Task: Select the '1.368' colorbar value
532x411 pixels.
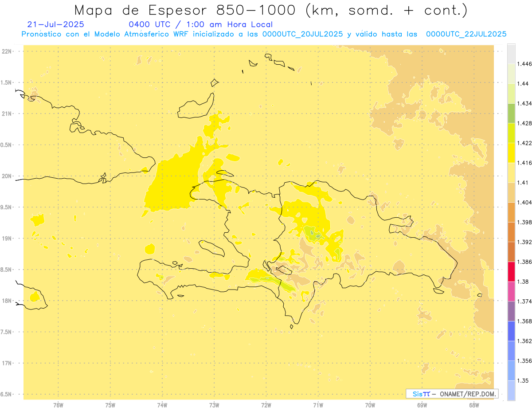Action: [x=524, y=321]
